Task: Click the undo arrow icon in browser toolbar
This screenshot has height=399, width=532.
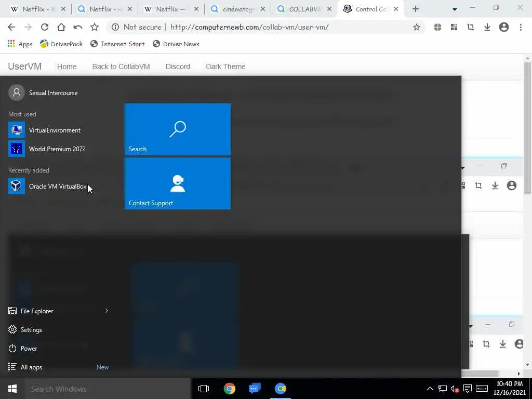Action: [x=78, y=27]
